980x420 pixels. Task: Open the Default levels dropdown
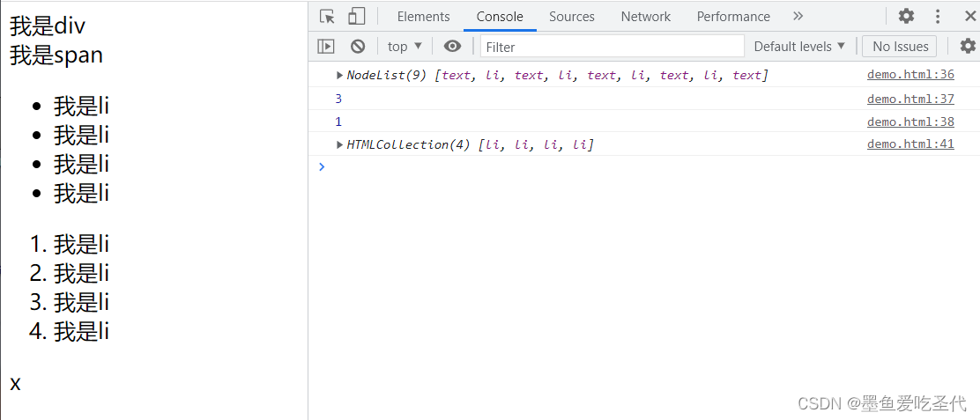click(x=799, y=46)
